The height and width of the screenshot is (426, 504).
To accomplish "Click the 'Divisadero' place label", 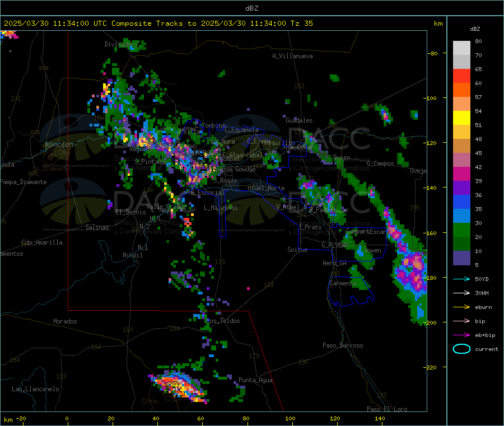I will [x=121, y=44].
